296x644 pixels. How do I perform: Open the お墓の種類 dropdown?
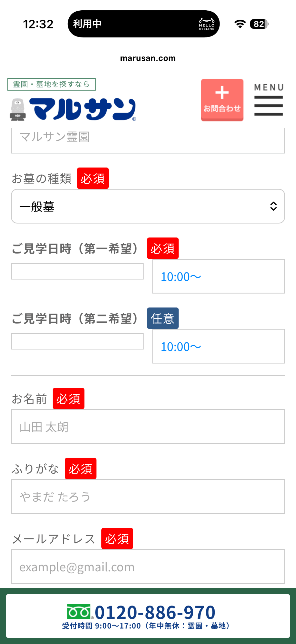click(x=148, y=206)
